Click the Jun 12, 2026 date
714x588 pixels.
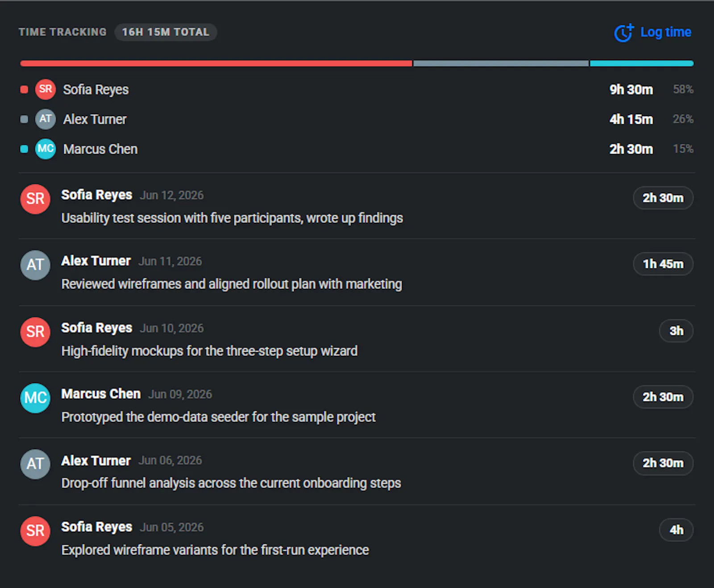click(172, 196)
